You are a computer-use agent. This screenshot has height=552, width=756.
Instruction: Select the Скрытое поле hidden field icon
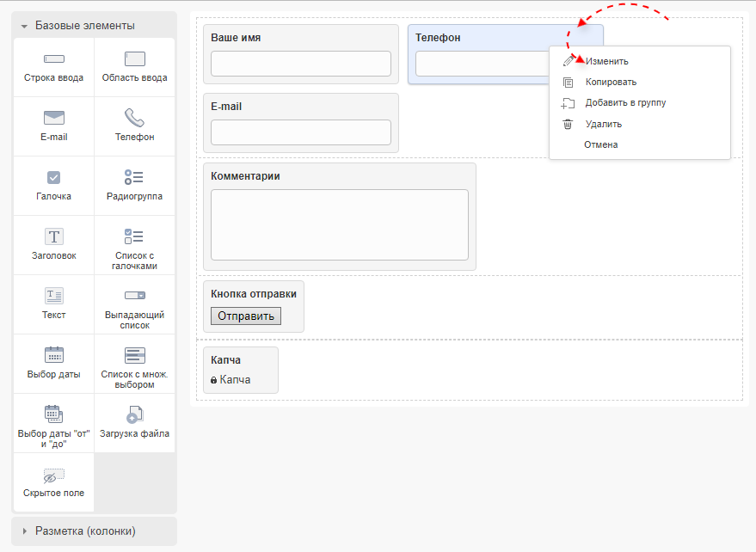53,475
